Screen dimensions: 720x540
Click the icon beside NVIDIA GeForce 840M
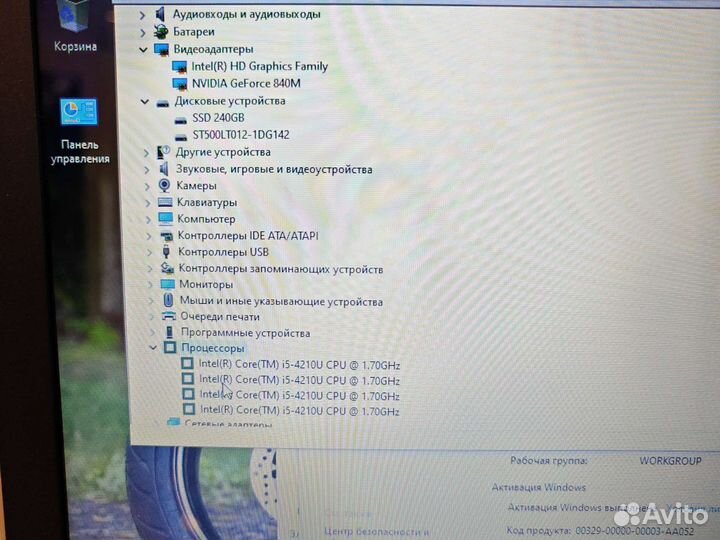tap(180, 84)
